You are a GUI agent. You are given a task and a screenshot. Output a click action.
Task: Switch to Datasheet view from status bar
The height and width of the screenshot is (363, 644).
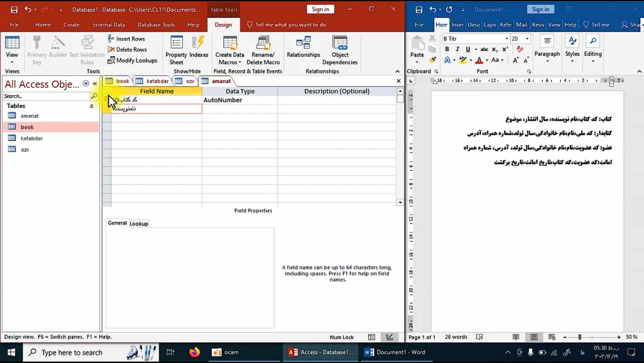372,337
